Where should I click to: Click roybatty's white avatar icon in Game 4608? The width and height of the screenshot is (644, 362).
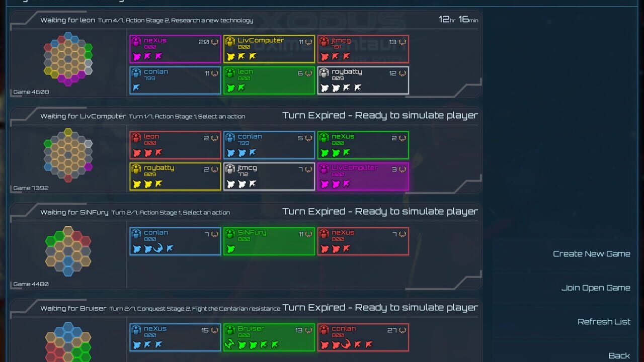[324, 73]
